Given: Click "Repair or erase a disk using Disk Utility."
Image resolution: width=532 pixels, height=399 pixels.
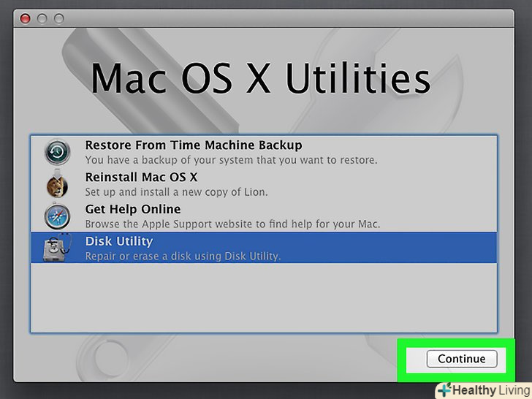Looking at the screenshot, I should click(x=183, y=256).
